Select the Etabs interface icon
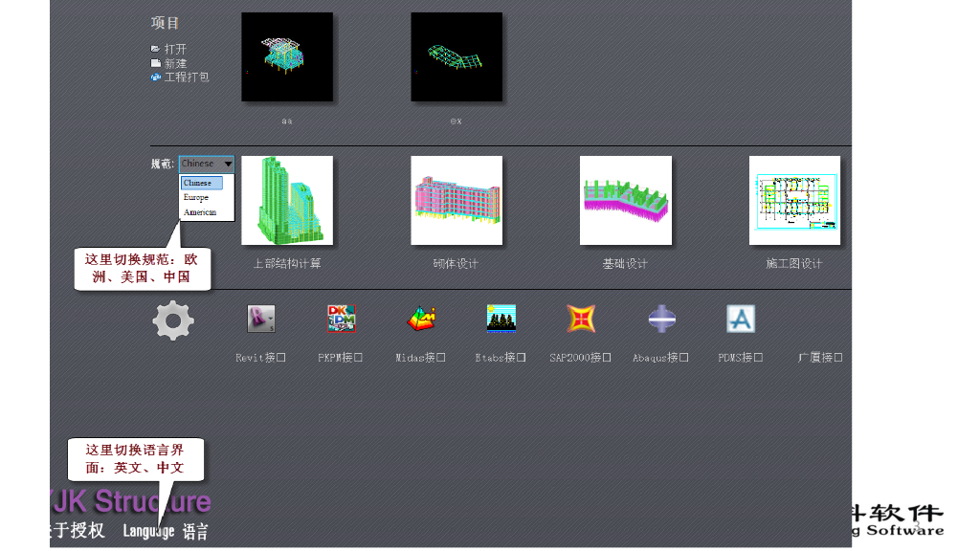 pos(501,319)
